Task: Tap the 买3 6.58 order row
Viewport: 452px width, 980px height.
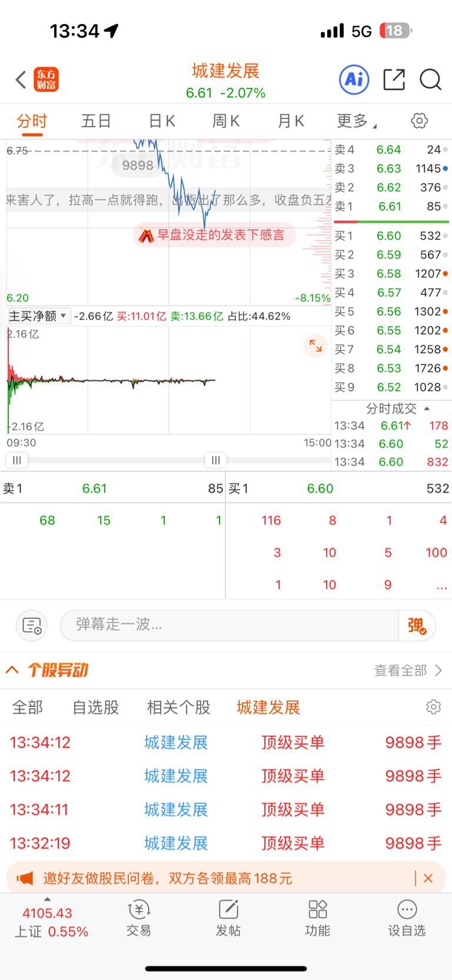Action: tap(391, 274)
